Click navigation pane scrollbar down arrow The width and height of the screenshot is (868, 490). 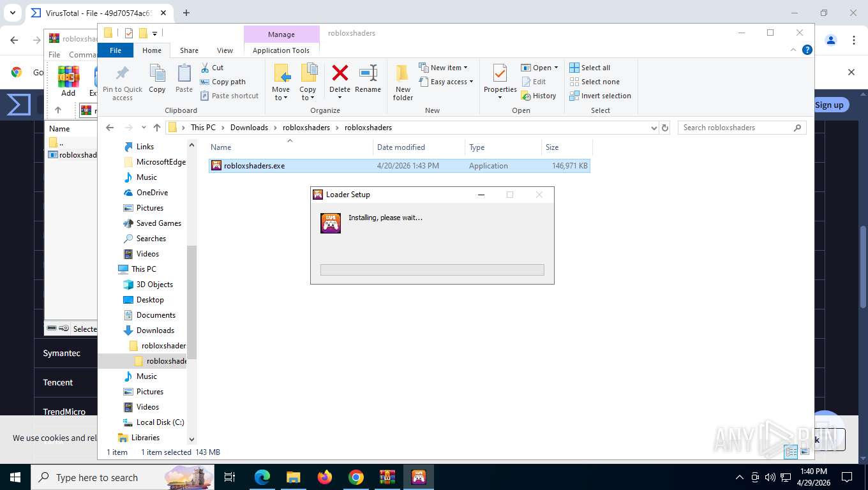191,439
